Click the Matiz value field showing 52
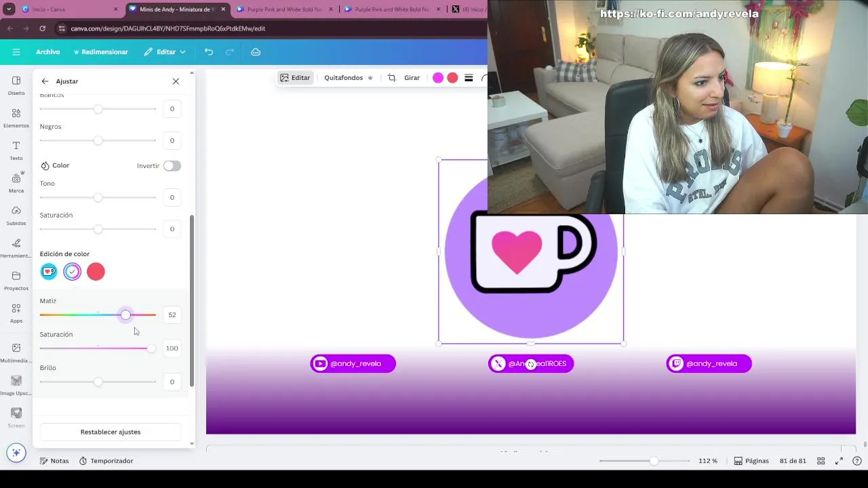 pyautogui.click(x=172, y=315)
